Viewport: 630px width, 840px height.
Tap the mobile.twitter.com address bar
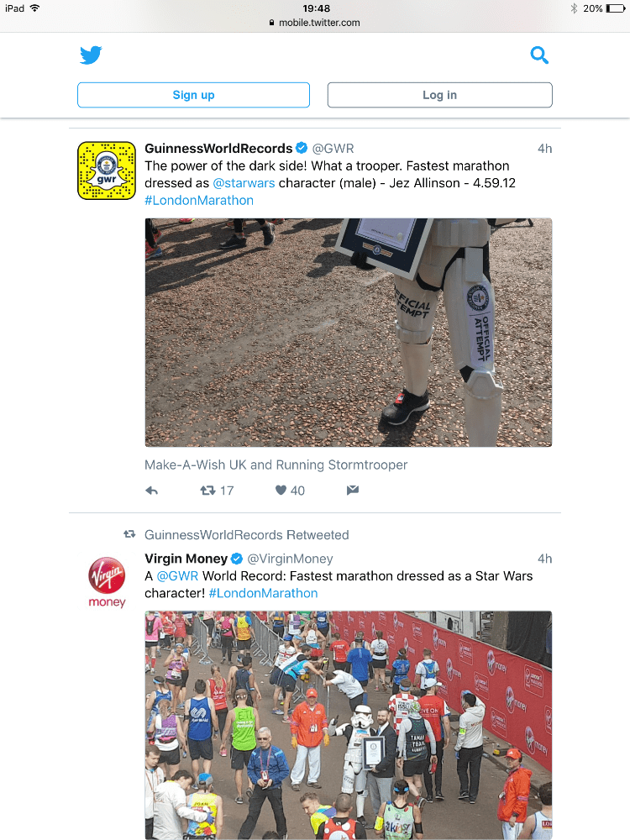click(x=315, y=23)
